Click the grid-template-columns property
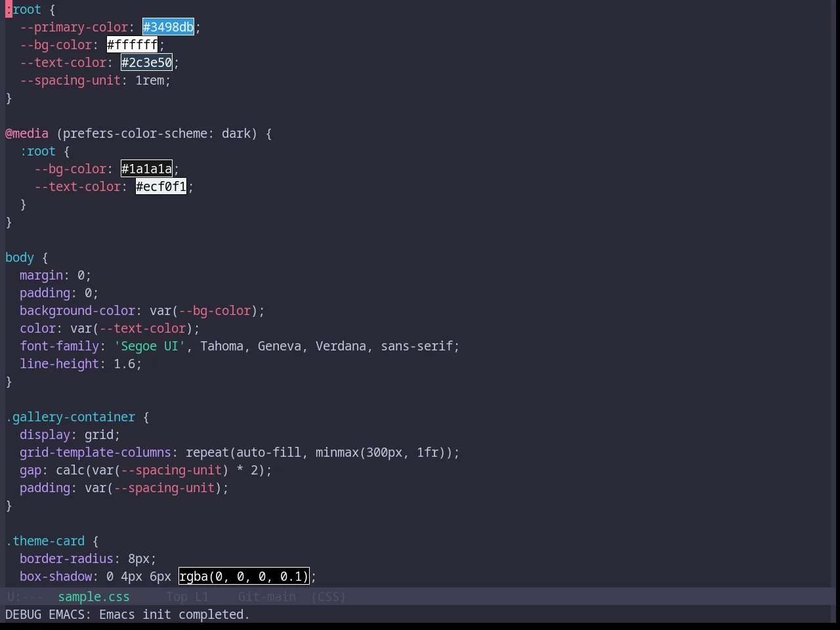840x630 pixels. pos(95,452)
